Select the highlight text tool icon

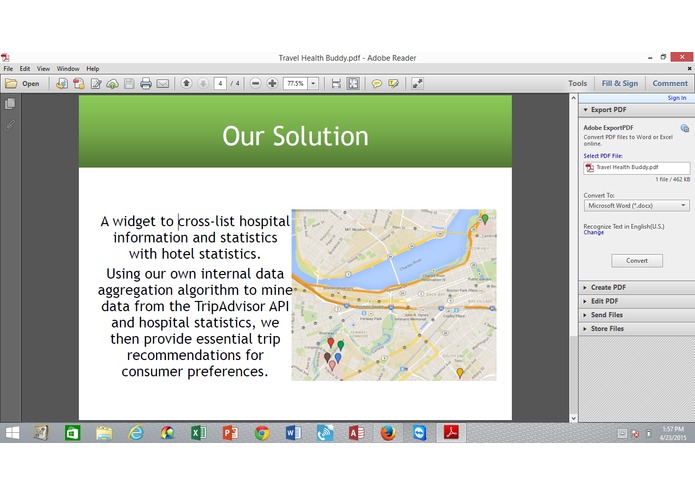pos(393,83)
